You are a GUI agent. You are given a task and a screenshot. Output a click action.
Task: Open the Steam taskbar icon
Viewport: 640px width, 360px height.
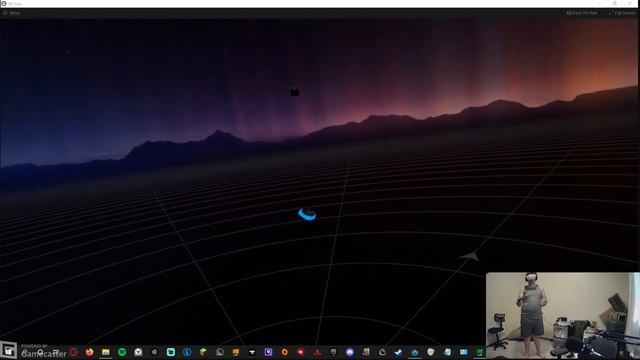point(398,352)
